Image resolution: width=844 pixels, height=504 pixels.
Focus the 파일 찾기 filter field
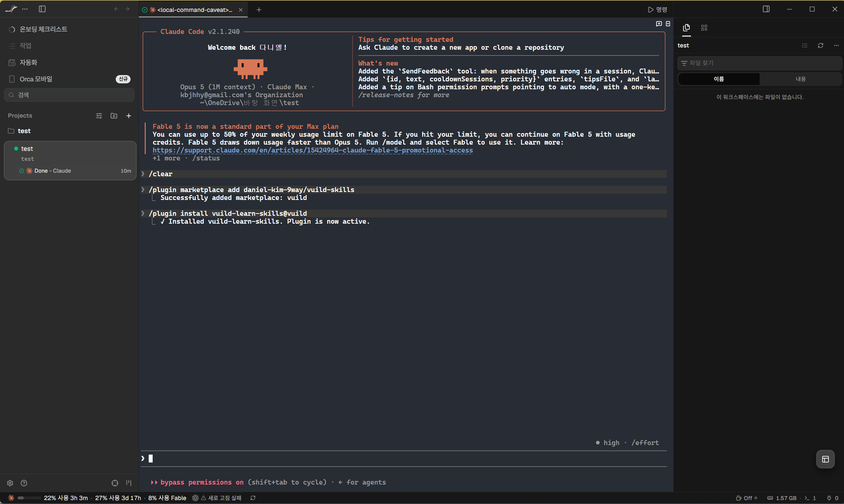759,63
